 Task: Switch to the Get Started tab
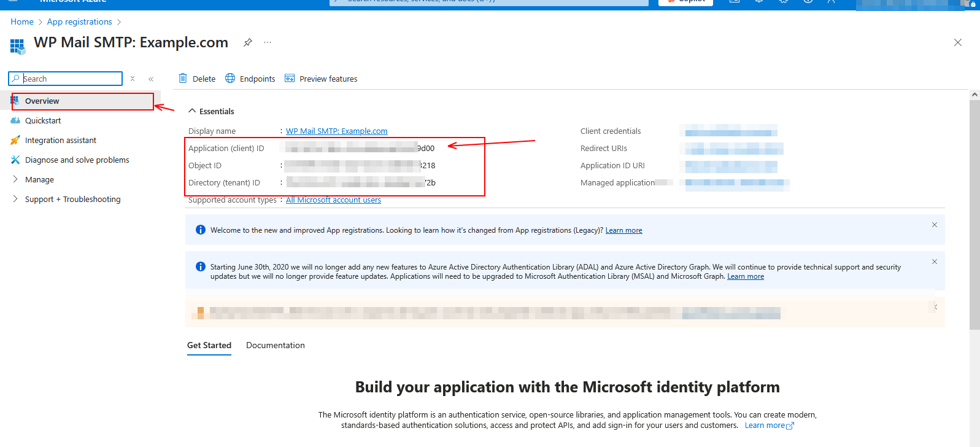point(209,346)
